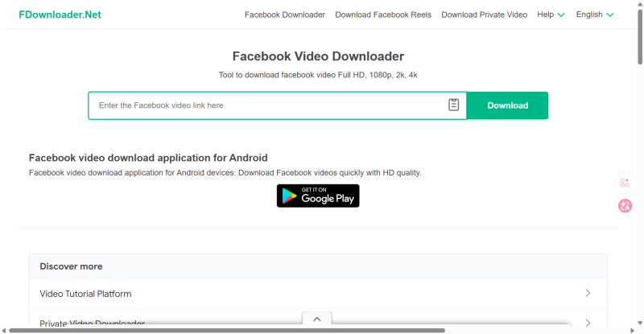Click the pink translate floating icon

625,206
